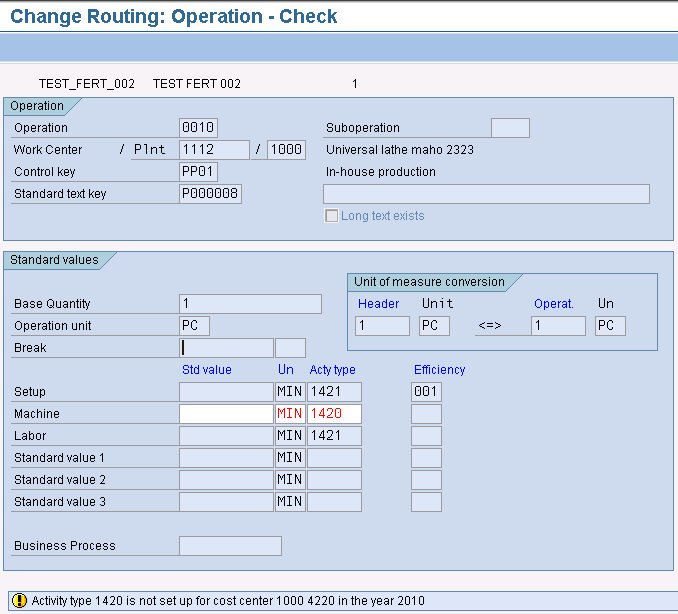Screen dimensions: 678x614
Task: Select the Operation unit field PC
Action: pos(194,326)
